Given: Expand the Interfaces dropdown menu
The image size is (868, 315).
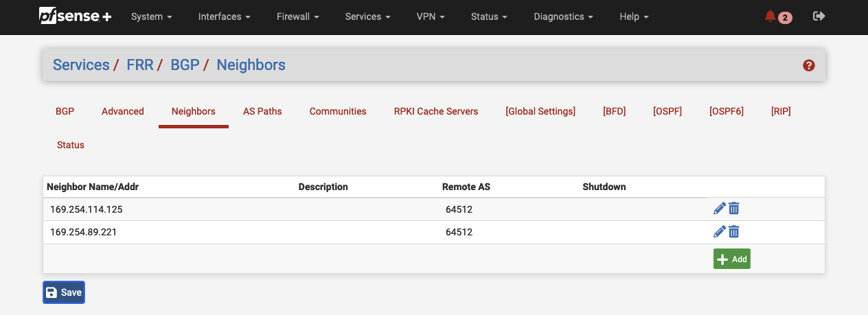Looking at the screenshot, I should coord(224,16).
